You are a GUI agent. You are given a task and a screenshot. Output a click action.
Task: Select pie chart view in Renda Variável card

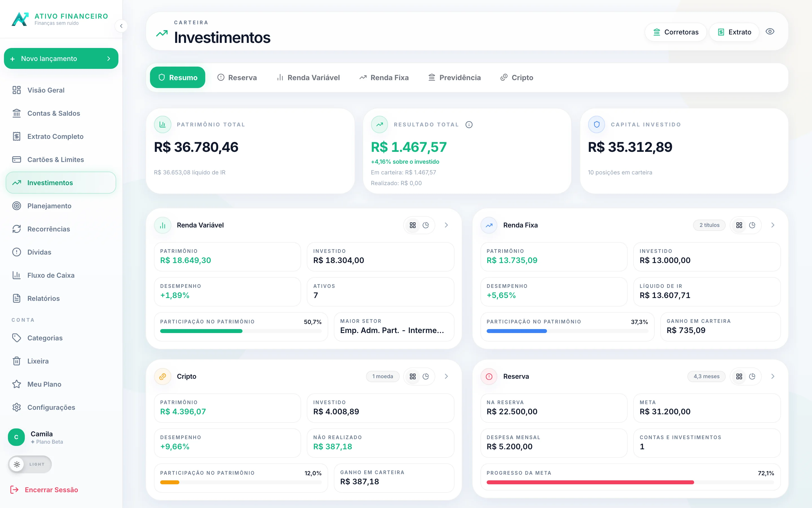click(x=426, y=225)
